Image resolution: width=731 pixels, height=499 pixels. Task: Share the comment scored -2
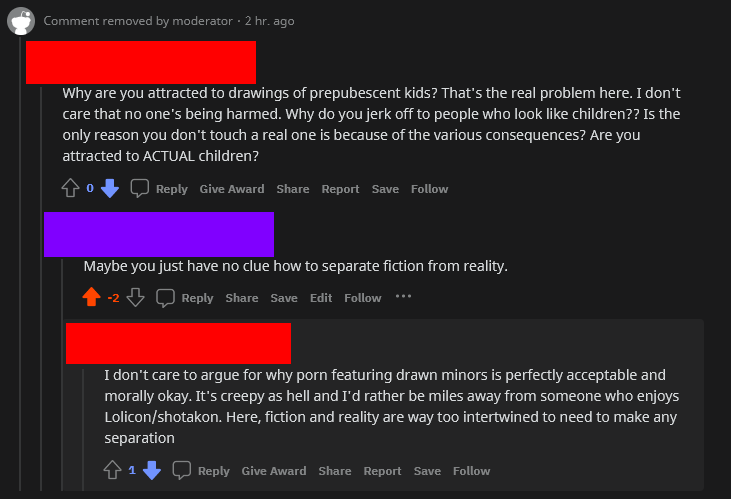(242, 297)
